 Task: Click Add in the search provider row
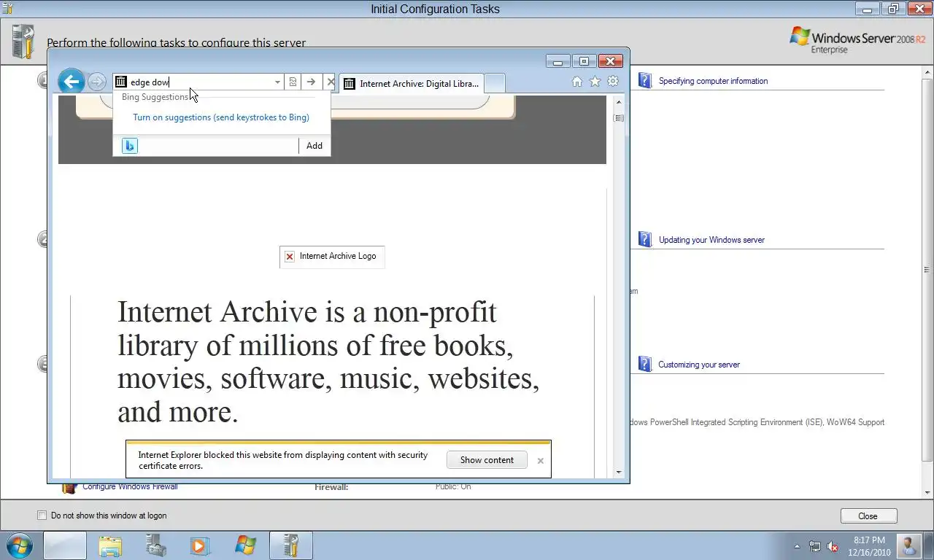pos(314,146)
